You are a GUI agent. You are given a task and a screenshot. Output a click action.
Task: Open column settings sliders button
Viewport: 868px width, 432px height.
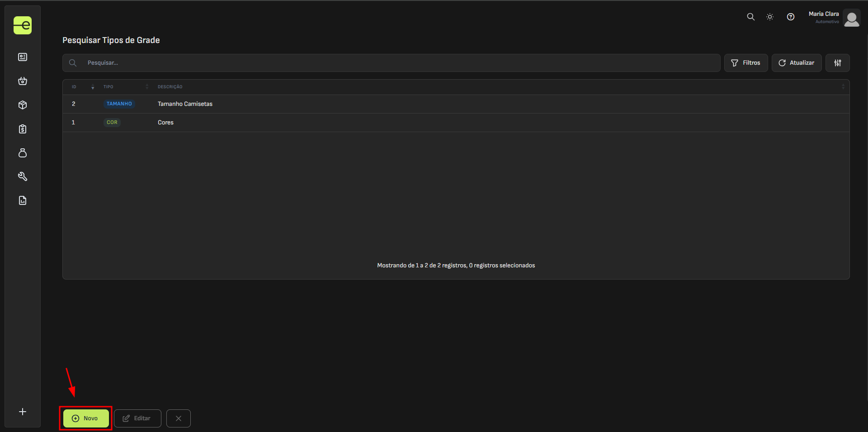click(x=837, y=63)
